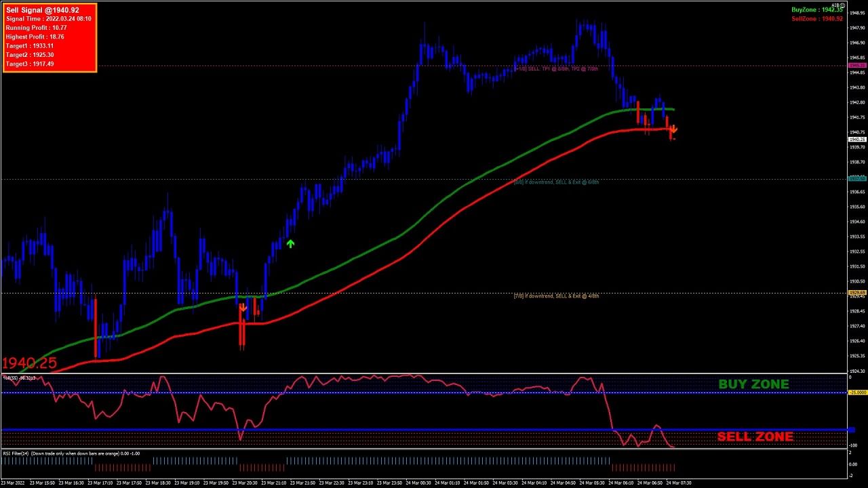Viewport: 868px width, 488px height.
Task: Click the BUY ZONE label in oscillator
Action: 753,384
